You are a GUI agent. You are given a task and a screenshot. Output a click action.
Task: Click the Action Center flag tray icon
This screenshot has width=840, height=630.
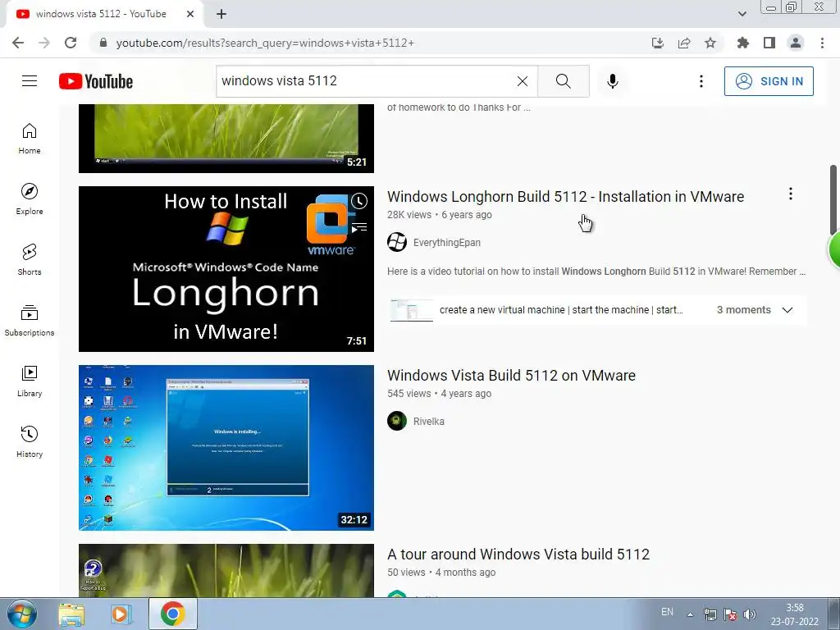[729, 614]
